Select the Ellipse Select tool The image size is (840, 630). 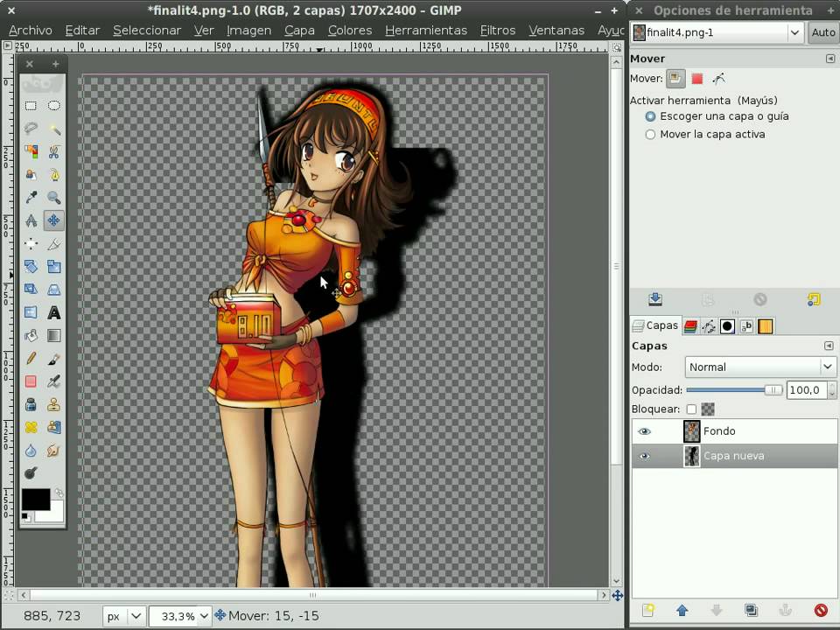pyautogui.click(x=53, y=106)
